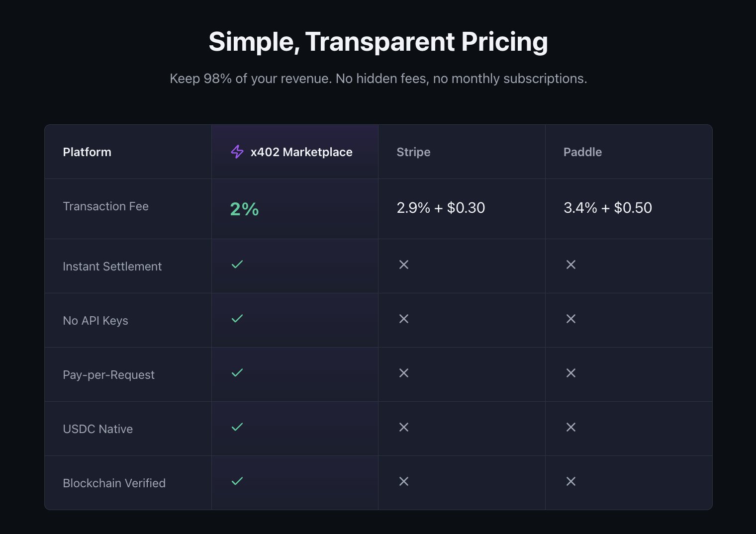The width and height of the screenshot is (756, 534).
Task: Click Paddle's X mark in Pay-per-Request row
Action: click(571, 373)
